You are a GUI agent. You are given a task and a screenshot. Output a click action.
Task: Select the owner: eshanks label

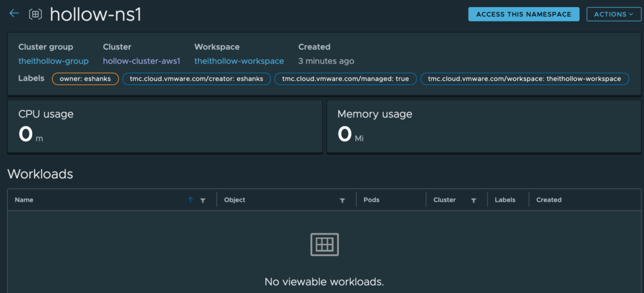tap(85, 79)
